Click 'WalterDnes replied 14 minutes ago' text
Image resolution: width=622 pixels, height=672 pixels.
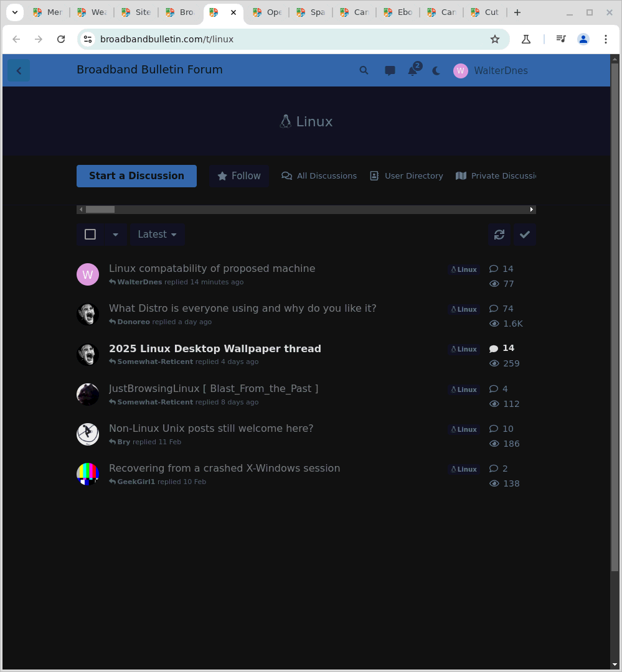(x=176, y=282)
